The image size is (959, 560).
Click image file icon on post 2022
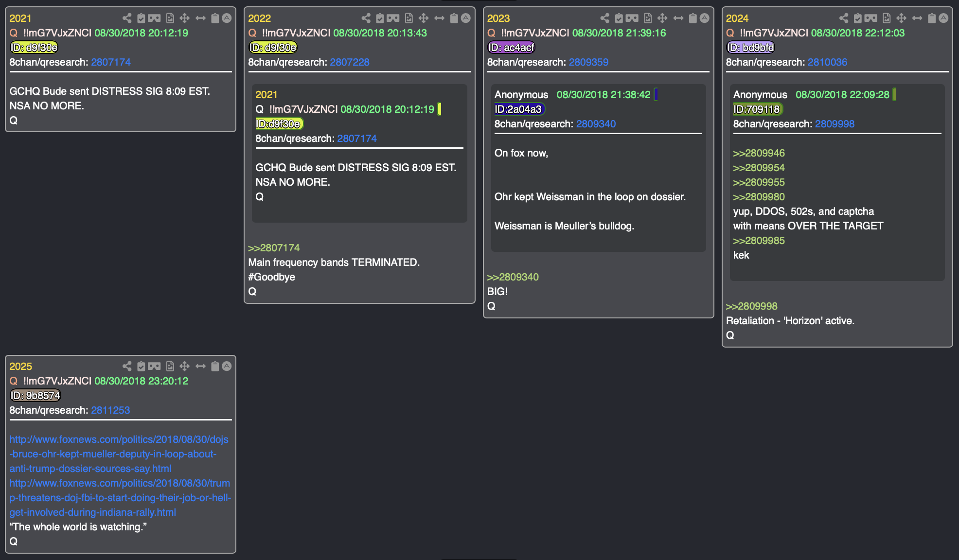point(408,18)
